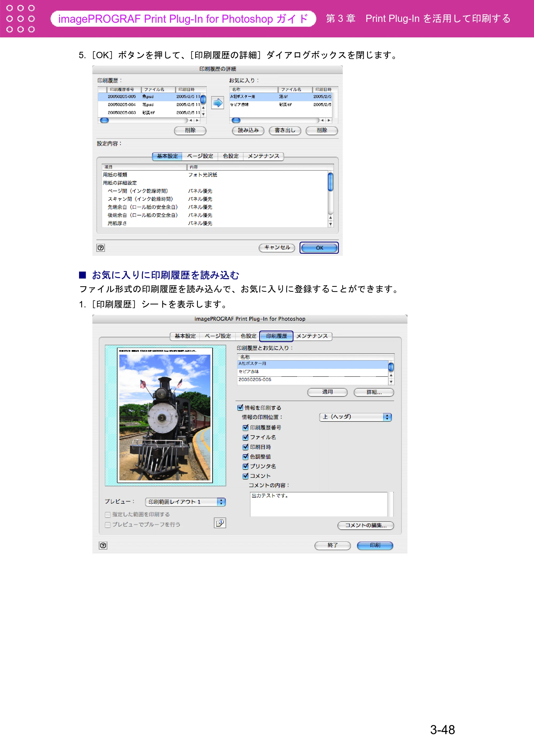The image size is (534, 756).
Task: Click 用紙厚さ row in settings list
Action: (x=215, y=223)
